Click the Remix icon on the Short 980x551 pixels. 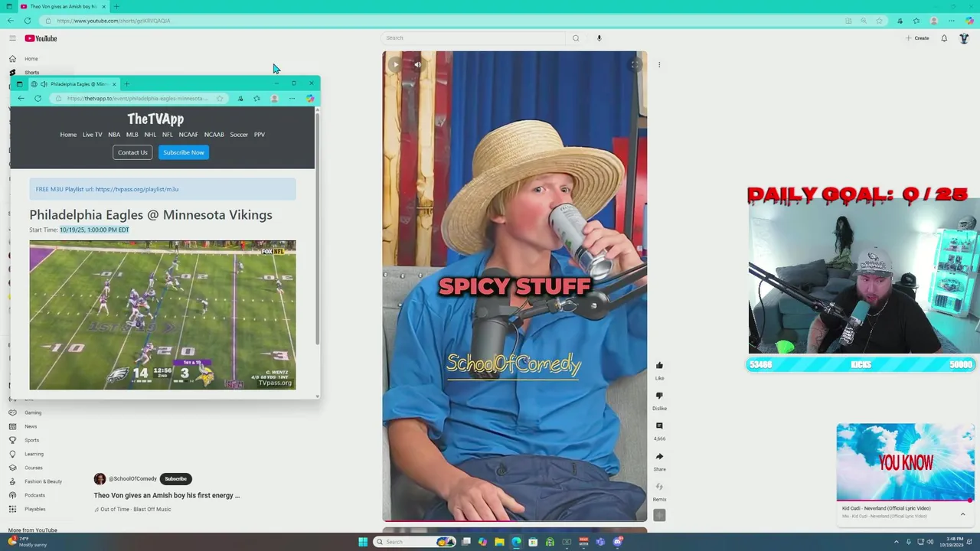[659, 487]
